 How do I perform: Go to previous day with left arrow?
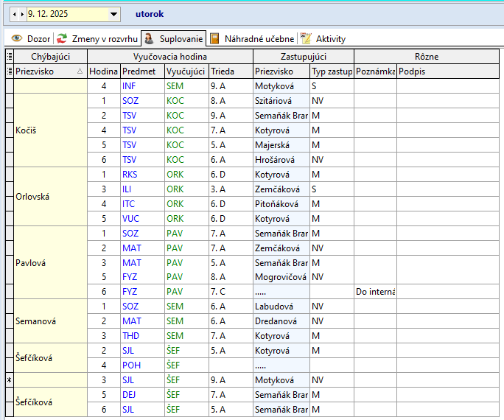14,14
